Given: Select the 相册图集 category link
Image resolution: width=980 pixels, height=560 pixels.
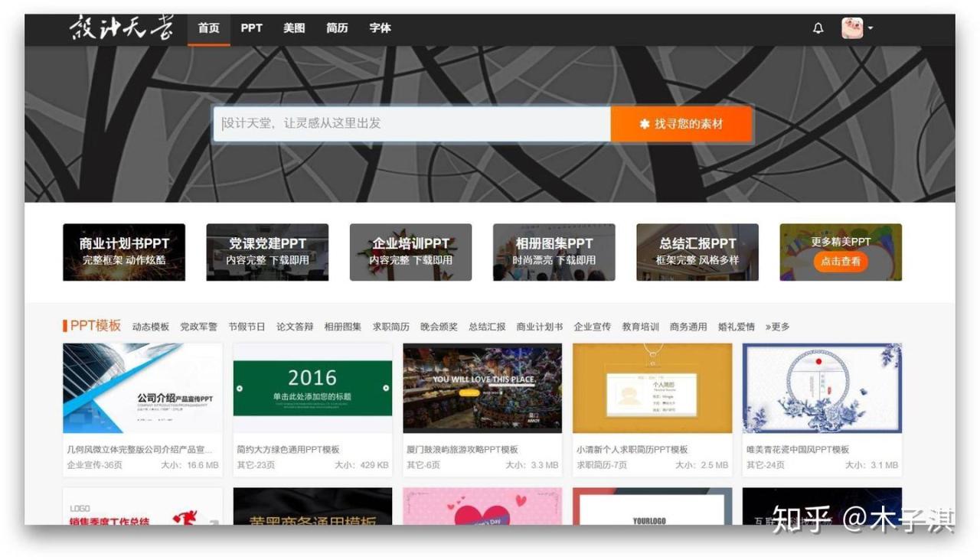Looking at the screenshot, I should tap(343, 327).
